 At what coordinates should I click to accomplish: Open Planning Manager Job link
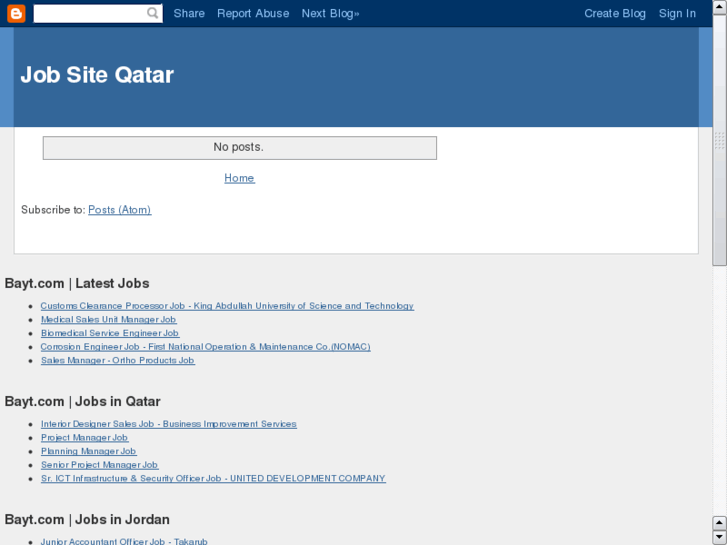tap(89, 451)
